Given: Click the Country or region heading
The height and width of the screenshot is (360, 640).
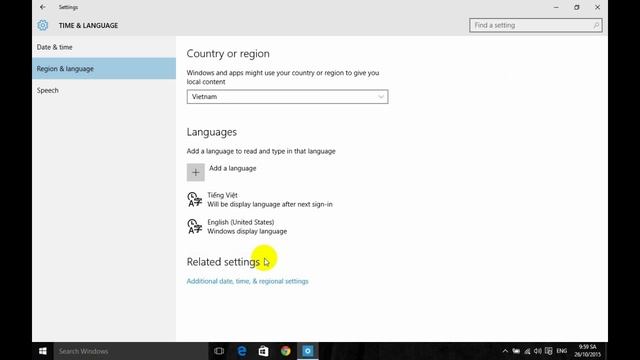Looking at the screenshot, I should click(228, 53).
